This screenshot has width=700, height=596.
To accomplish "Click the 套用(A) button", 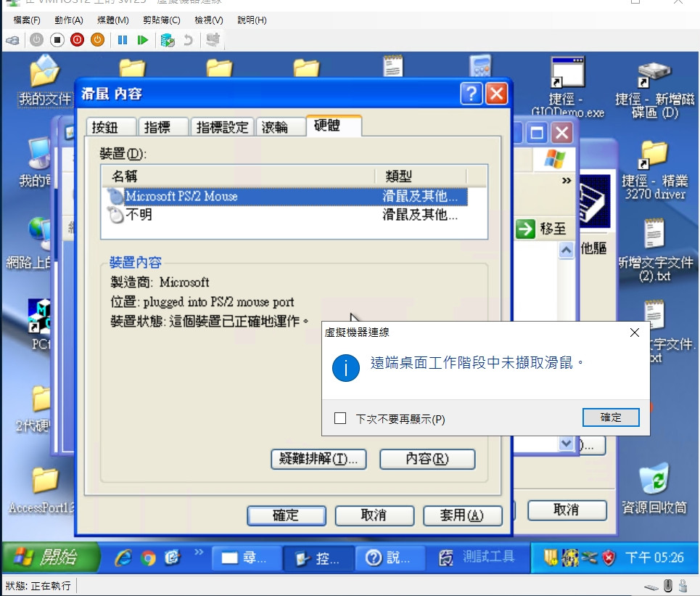I will 463,515.
